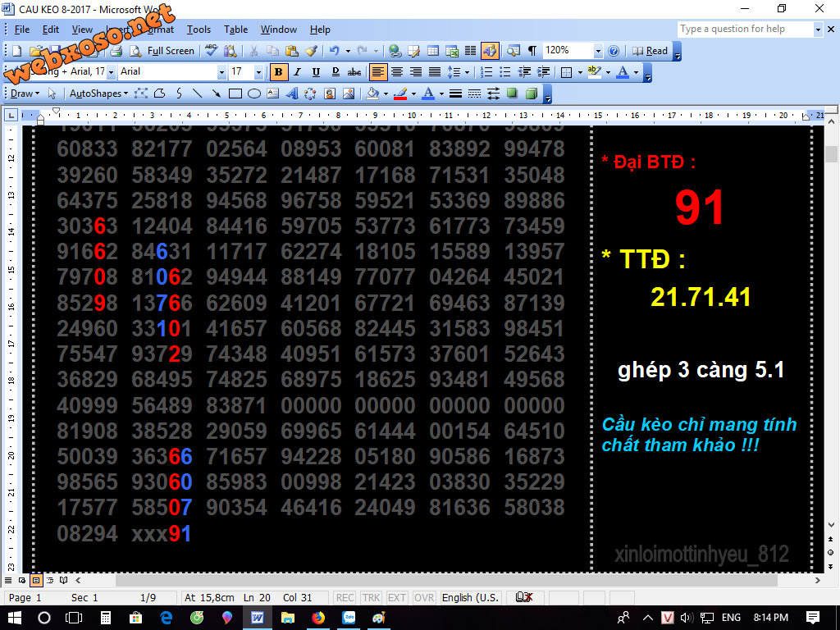This screenshot has height=630, width=840.
Task: Toggle Bold formatting off
Action: click(x=278, y=72)
